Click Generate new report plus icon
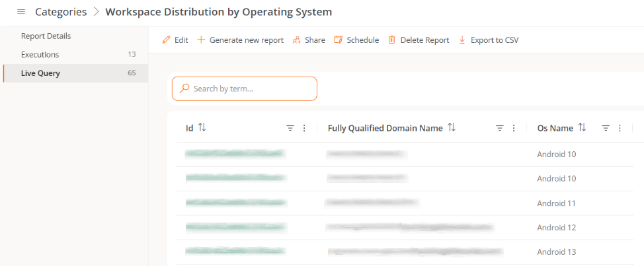The height and width of the screenshot is (266, 644). [201, 40]
